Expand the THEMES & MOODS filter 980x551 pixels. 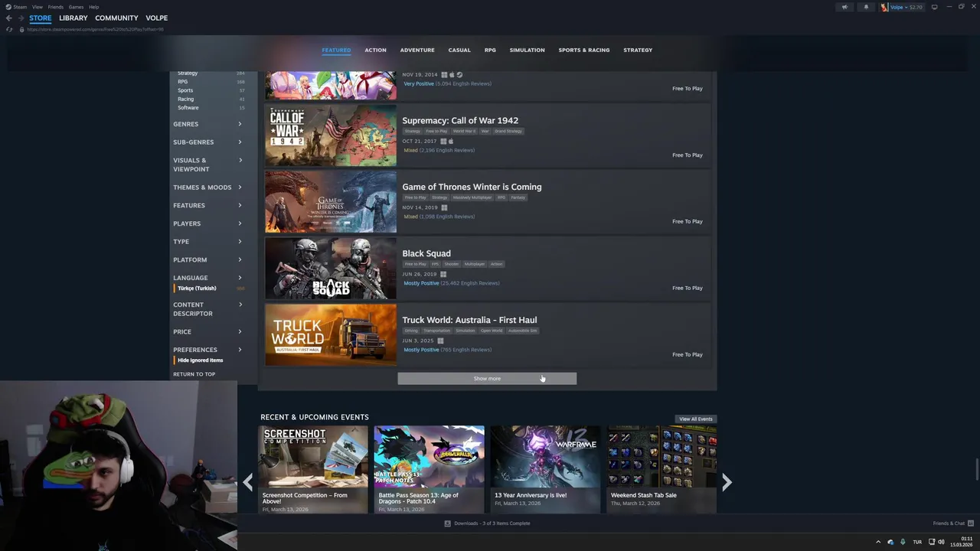coord(207,187)
